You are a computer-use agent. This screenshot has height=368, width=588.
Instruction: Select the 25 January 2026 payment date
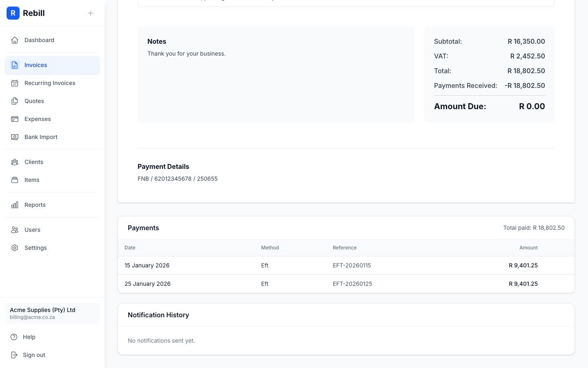[x=147, y=284]
